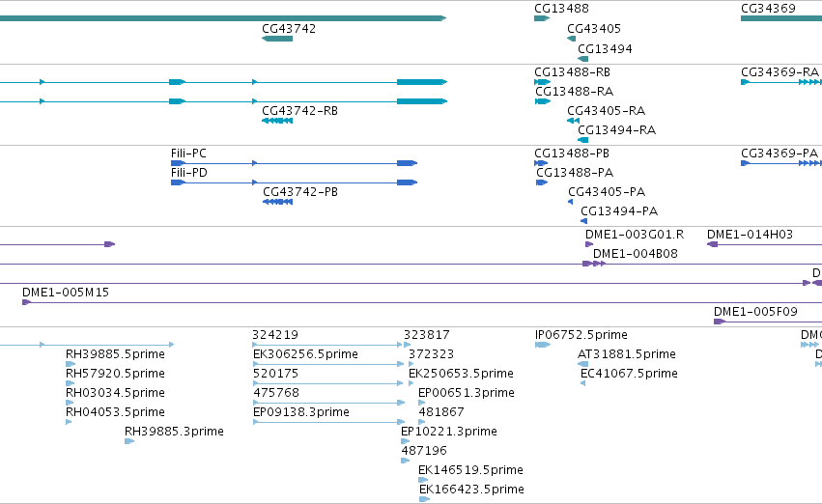The width and height of the screenshot is (822, 504).
Task: Click the AT31881.5prime label
Action: coord(627,354)
